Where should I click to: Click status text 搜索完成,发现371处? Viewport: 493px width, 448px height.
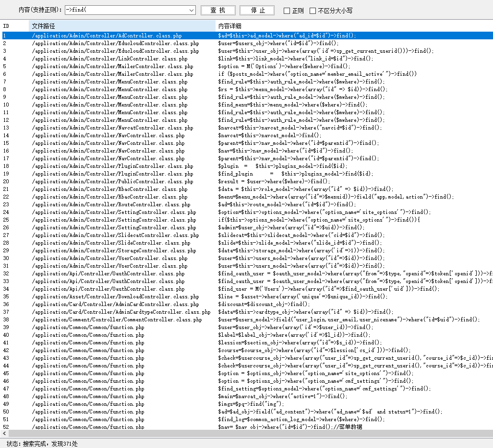click(50, 444)
